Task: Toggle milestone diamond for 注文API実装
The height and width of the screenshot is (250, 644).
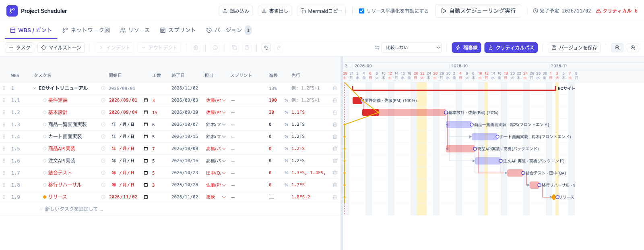Action: coord(45,160)
